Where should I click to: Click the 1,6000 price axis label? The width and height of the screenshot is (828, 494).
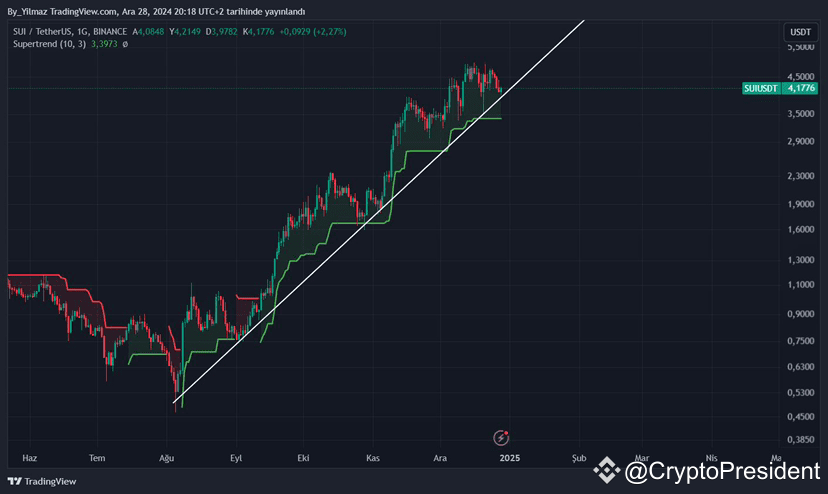click(x=801, y=229)
